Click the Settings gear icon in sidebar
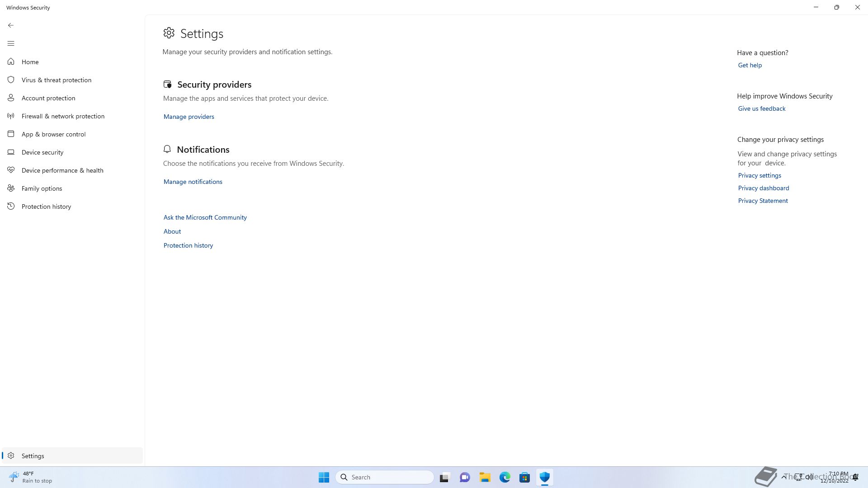This screenshot has width=868, height=488. pos(11,455)
